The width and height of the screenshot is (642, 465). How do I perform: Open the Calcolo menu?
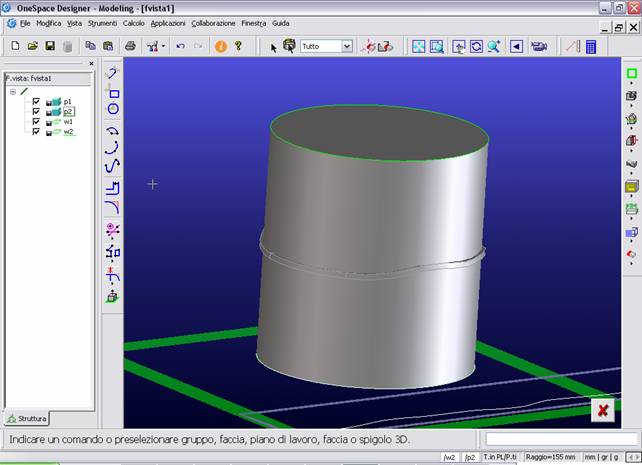point(133,23)
